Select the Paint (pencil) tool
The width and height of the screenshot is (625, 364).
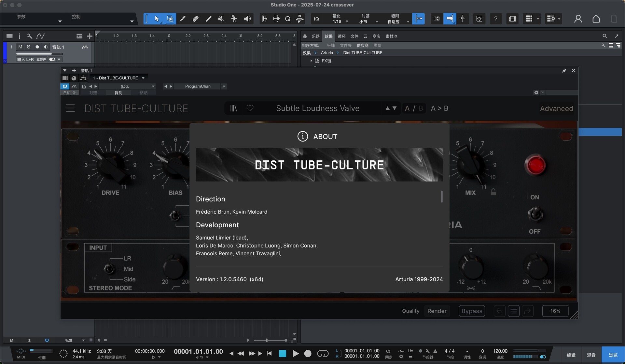tap(208, 19)
